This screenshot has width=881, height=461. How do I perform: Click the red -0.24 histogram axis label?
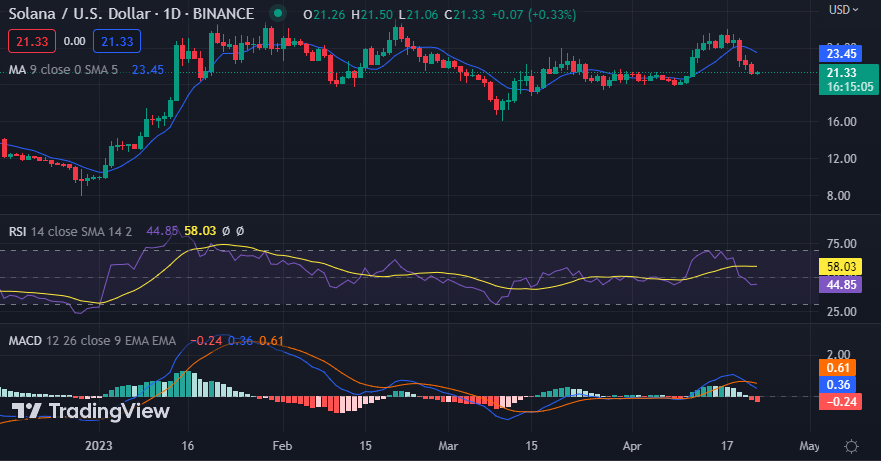point(841,401)
